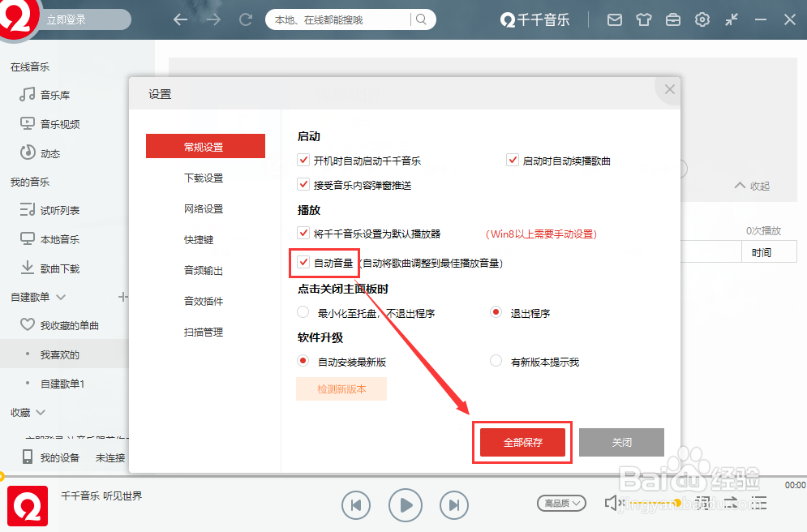Open the skin/theme t-shirt icon
The width and height of the screenshot is (807, 532).
tap(643, 19)
